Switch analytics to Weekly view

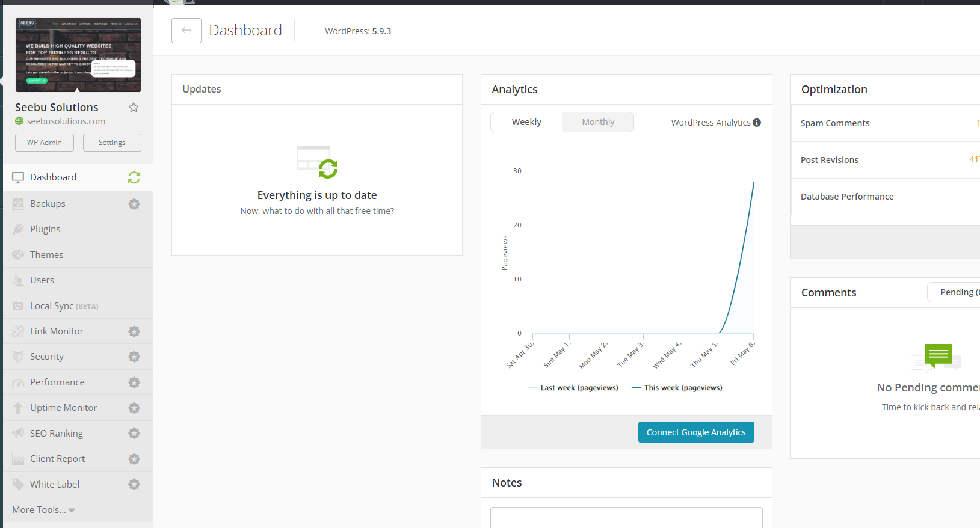tap(526, 122)
